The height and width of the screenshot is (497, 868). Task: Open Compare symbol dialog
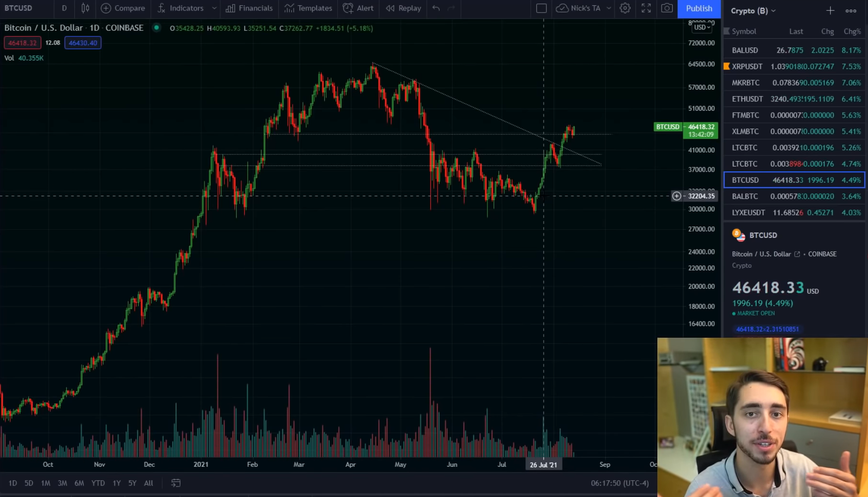click(123, 8)
